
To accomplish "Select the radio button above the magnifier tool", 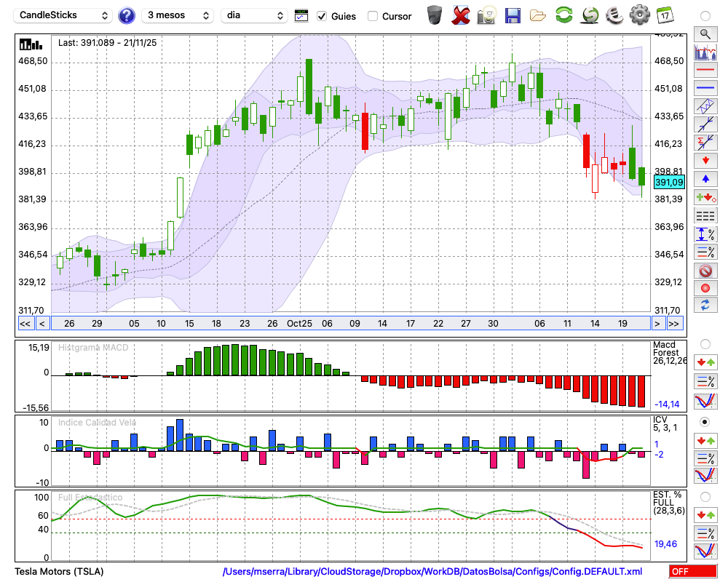I will point(705,16).
